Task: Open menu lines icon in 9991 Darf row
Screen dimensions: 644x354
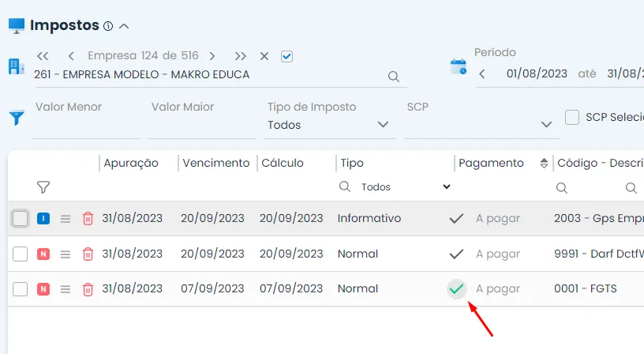Action: (66, 254)
